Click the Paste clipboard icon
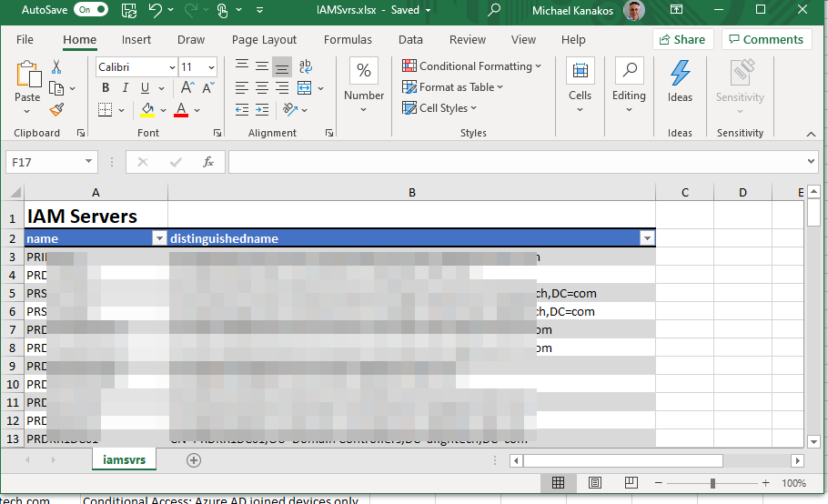Viewport: 828px width, 504px height. tap(28, 74)
